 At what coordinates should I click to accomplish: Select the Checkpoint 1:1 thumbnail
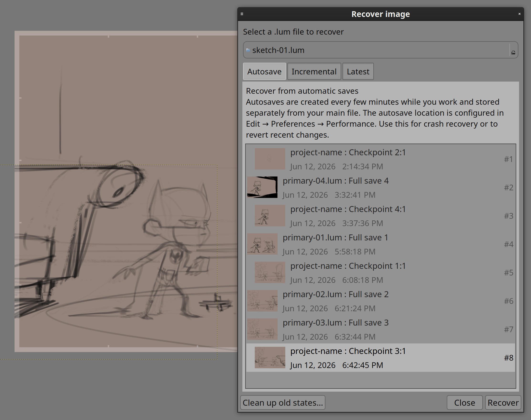click(270, 272)
